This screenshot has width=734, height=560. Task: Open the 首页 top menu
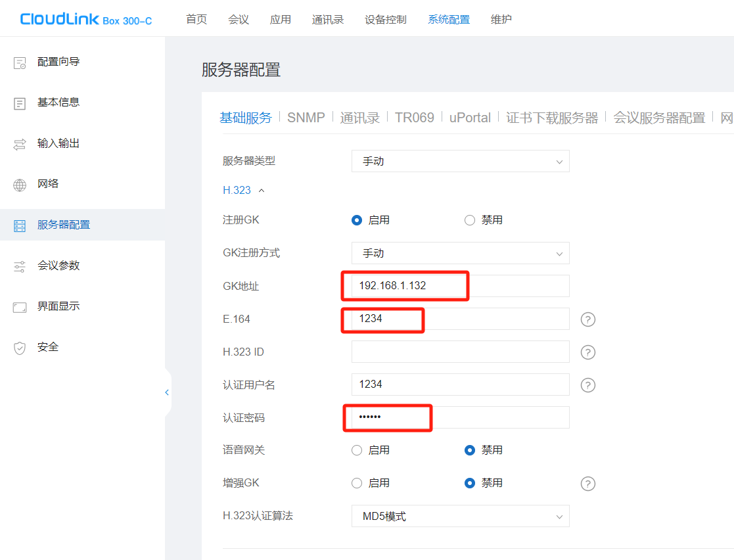click(196, 19)
